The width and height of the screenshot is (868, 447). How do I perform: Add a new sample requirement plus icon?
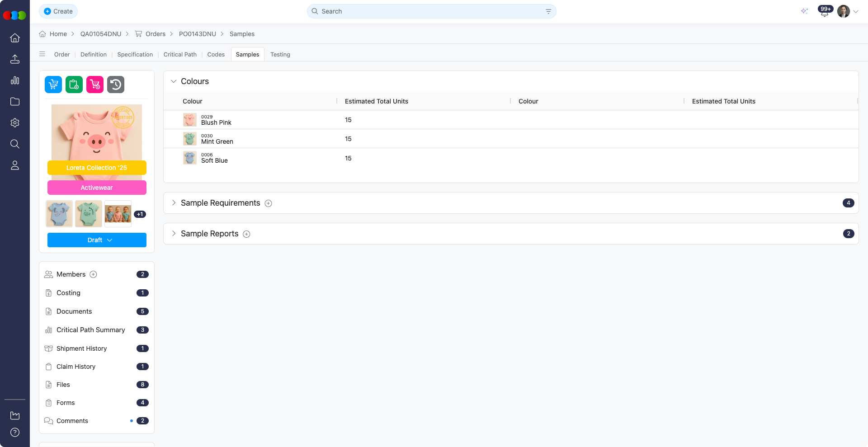point(268,203)
